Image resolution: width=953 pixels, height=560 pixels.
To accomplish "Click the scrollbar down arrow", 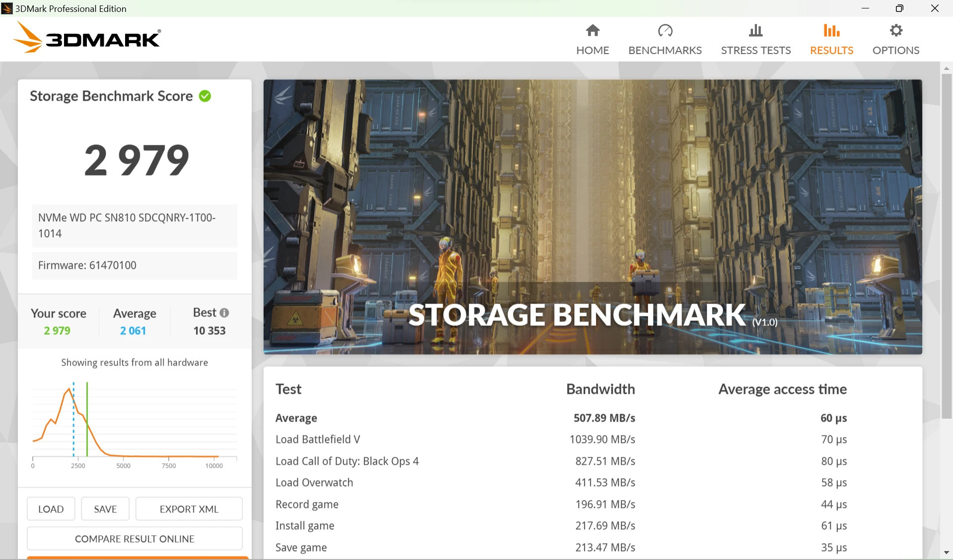I will click(947, 553).
